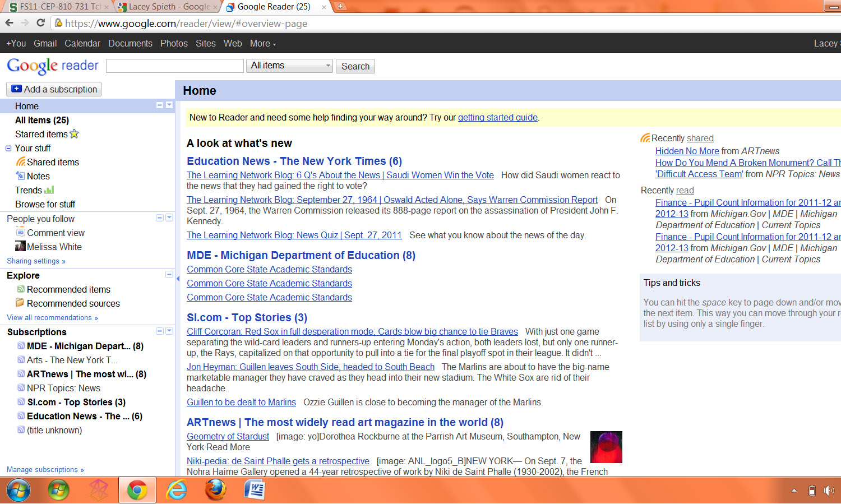Open the Windows Start button
Screen dimensions: 841x504
[x=19, y=490]
